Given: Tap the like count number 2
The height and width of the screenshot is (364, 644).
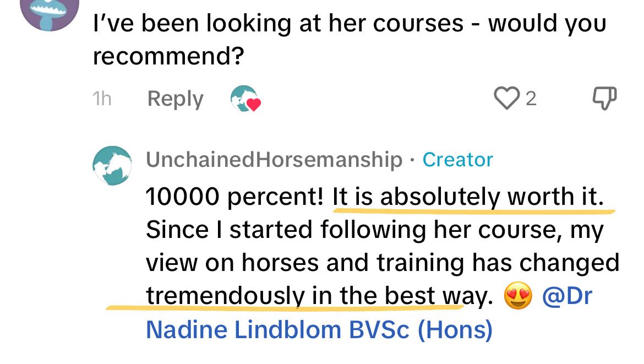Looking at the screenshot, I should coord(531,99).
